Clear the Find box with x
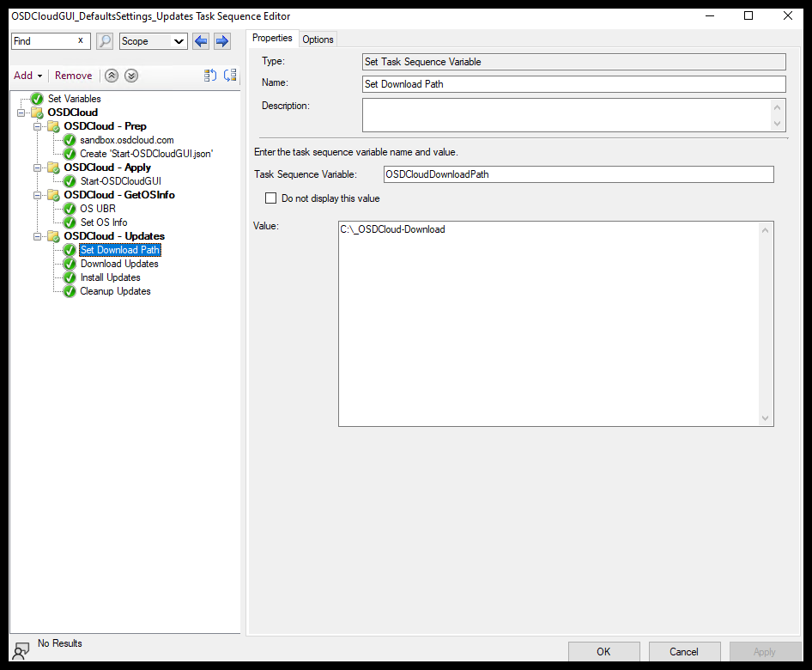The height and width of the screenshot is (670, 812). 81,40
